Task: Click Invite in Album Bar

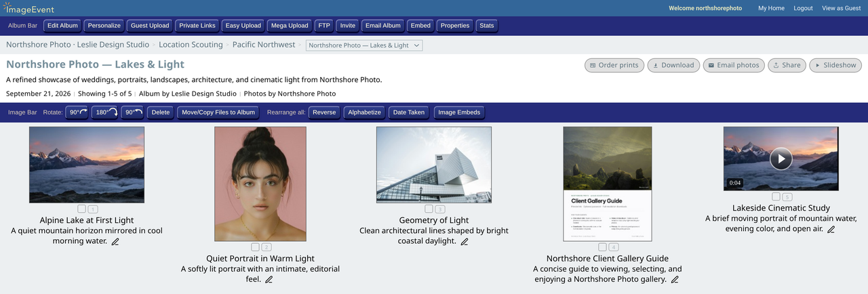Action: point(348,26)
